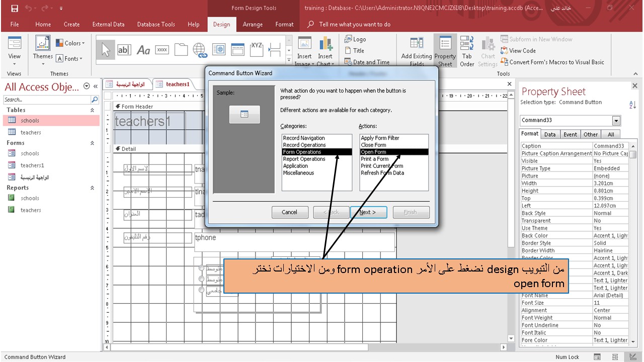
Task: Open the File menu tab
Action: pyautogui.click(x=15, y=24)
